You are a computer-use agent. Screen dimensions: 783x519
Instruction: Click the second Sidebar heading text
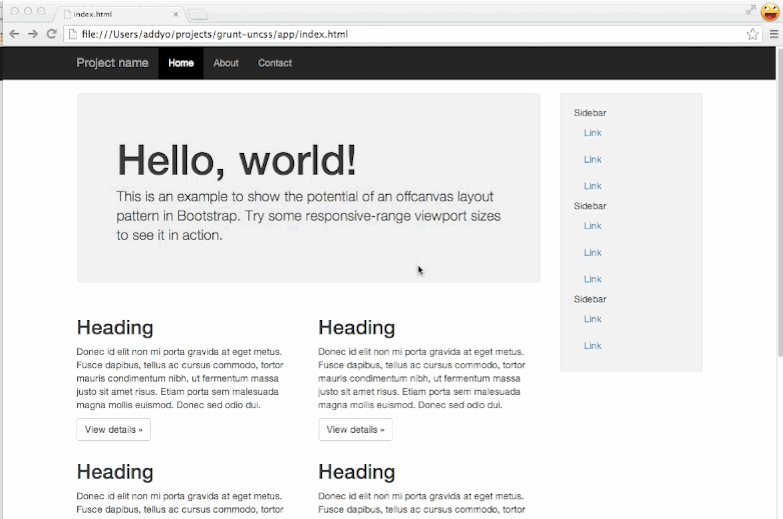coord(590,206)
